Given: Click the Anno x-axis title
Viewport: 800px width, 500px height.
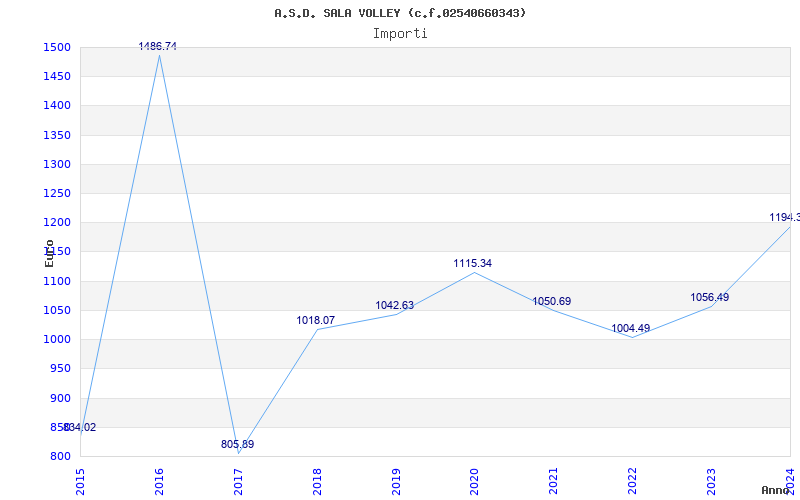Looking at the screenshot, I should (x=775, y=490).
